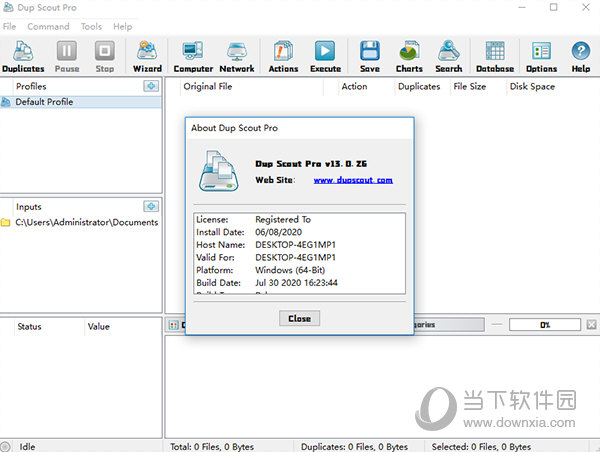Close the About Dup Scout Pro dialog
Viewport: 600px width, 452px height.
click(299, 318)
